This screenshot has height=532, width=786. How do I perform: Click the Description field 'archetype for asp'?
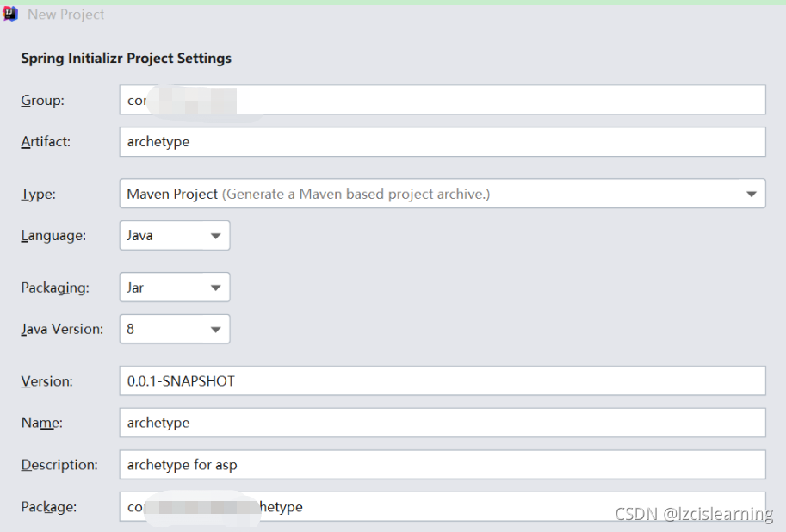tap(443, 464)
